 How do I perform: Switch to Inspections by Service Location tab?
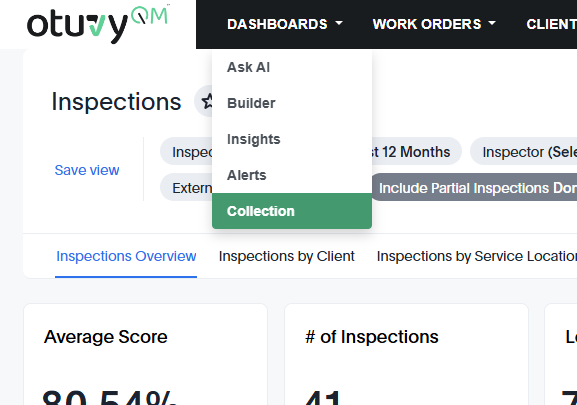click(477, 256)
